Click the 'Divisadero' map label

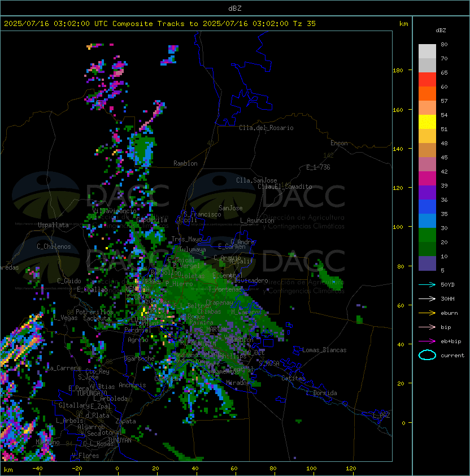[x=251, y=280]
